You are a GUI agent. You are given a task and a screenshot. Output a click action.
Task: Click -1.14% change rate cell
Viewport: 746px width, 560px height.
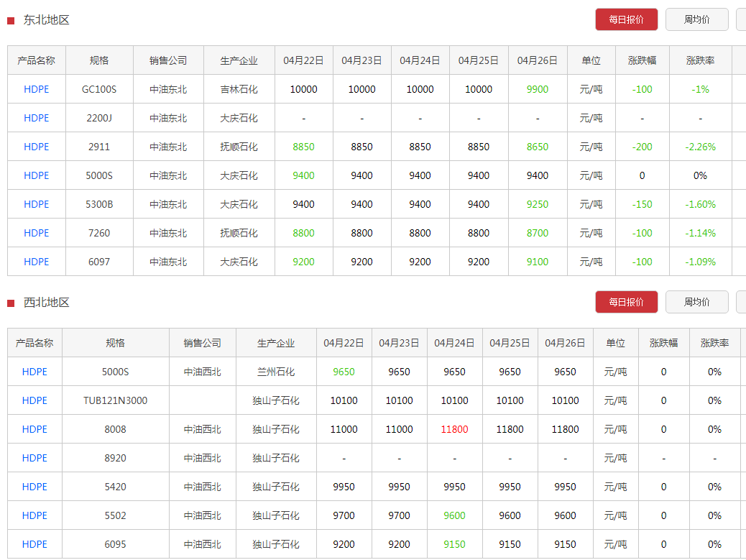point(700,233)
